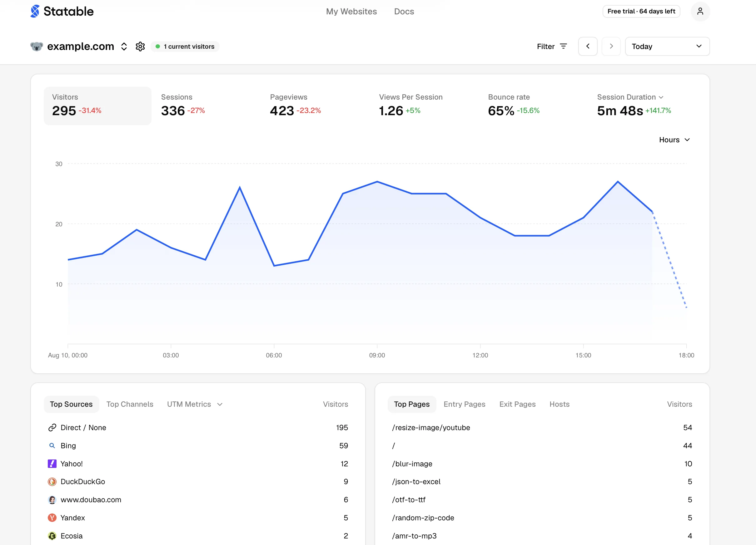The height and width of the screenshot is (545, 756).
Task: Click the Direct / None link icon
Action: click(52, 427)
